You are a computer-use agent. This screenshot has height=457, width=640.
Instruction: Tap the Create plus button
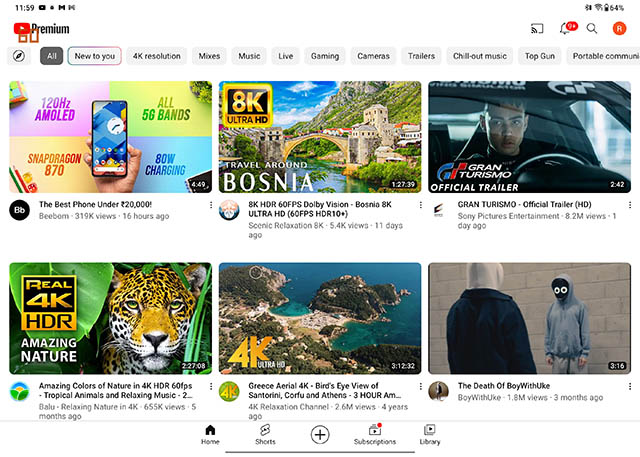(320, 435)
